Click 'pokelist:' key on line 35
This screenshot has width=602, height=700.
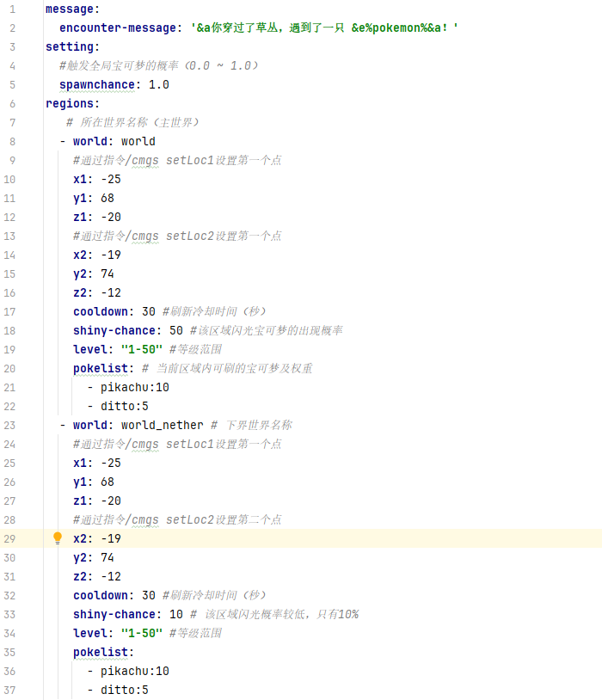coord(103,652)
